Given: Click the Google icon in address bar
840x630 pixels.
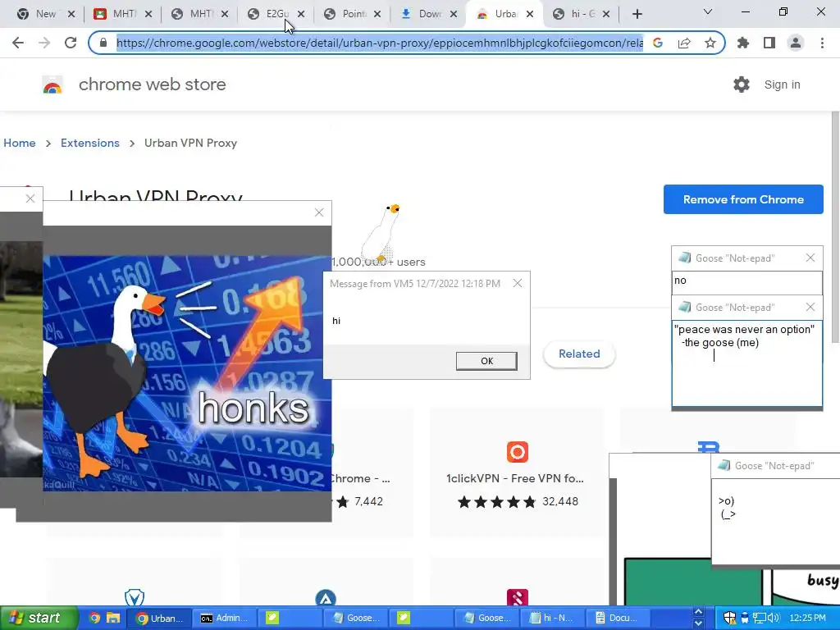Looking at the screenshot, I should tap(658, 43).
